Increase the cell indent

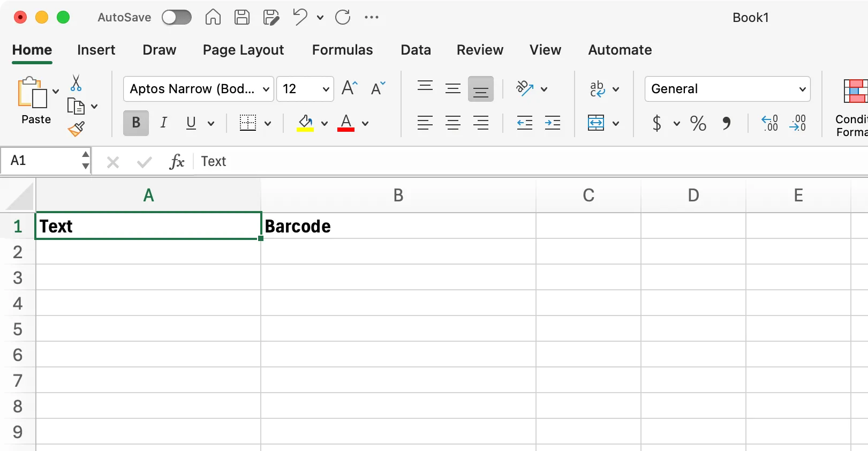pyautogui.click(x=553, y=123)
